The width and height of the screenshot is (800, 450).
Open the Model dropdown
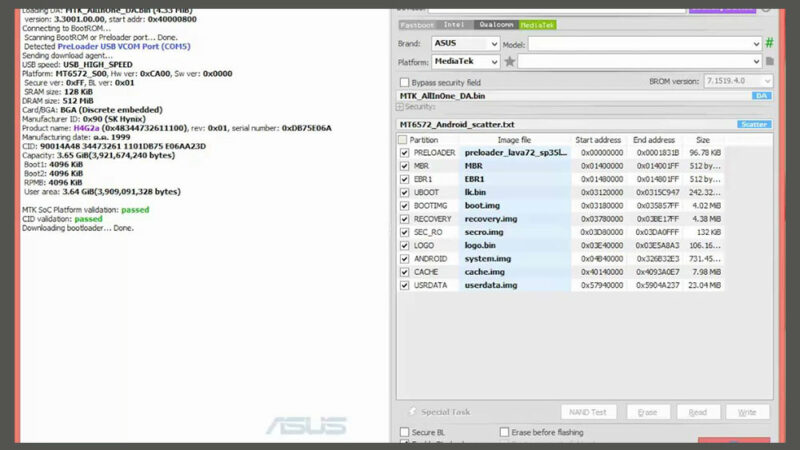click(645, 44)
